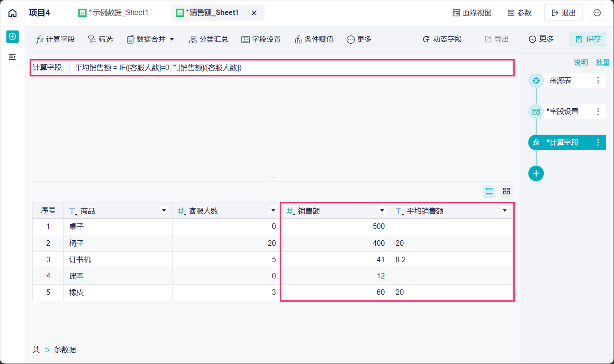Open the 参数 parameters panel
Viewport: 614px width, 364px height.
(x=520, y=13)
